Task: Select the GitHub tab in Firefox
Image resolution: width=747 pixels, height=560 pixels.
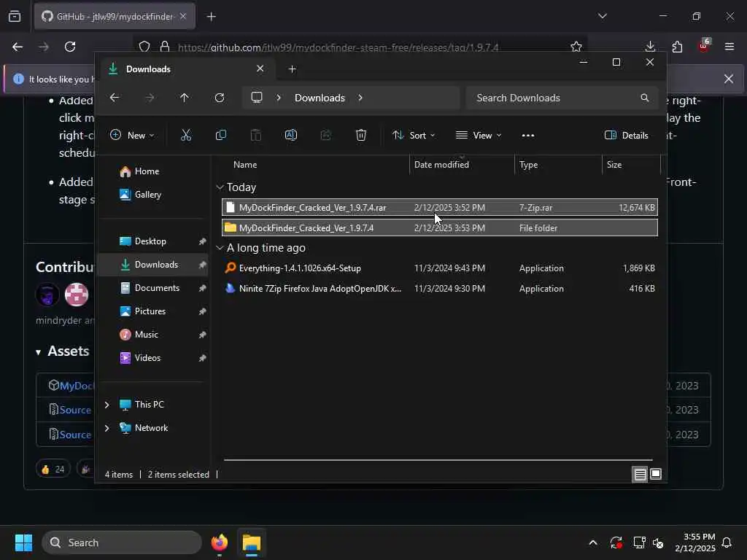Action: 115,17
